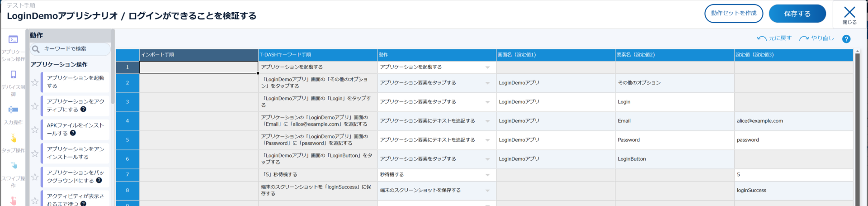Open the スワイプ操作 category icon
Viewport: 868px width, 206px height.
point(13,166)
